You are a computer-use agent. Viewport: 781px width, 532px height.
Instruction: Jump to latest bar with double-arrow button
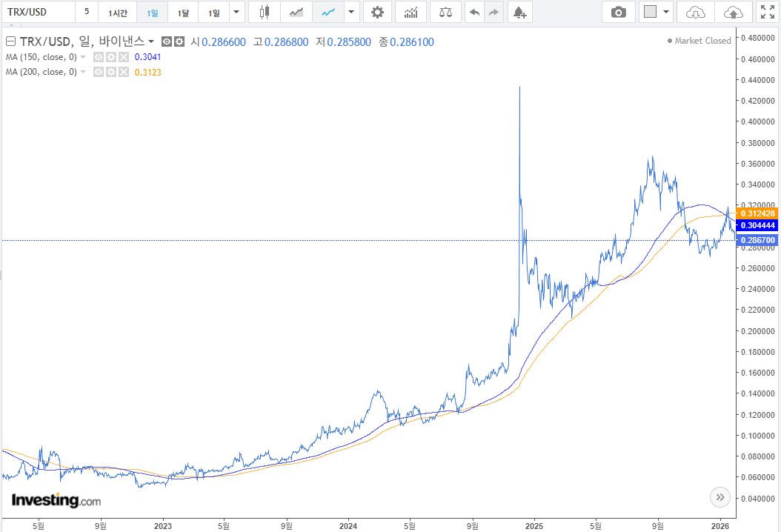coord(720,497)
